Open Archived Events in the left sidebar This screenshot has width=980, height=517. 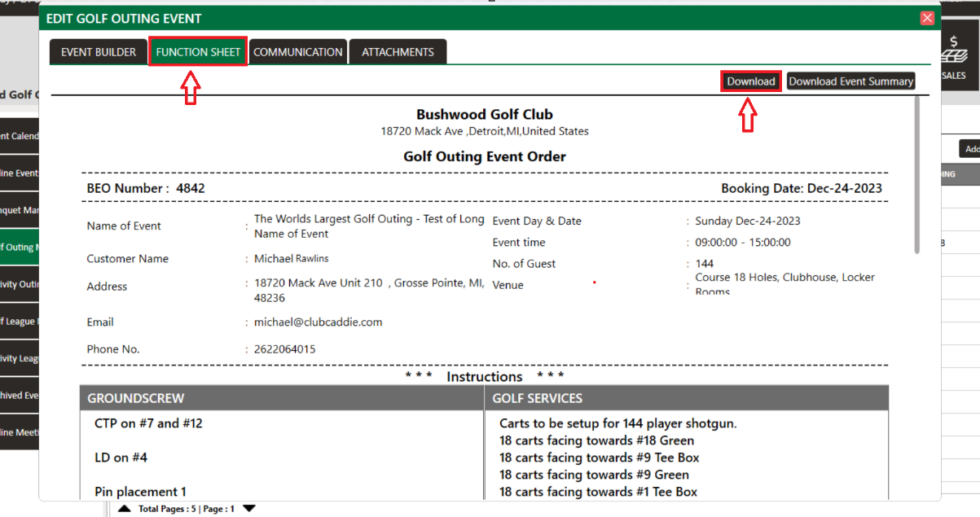click(19, 396)
